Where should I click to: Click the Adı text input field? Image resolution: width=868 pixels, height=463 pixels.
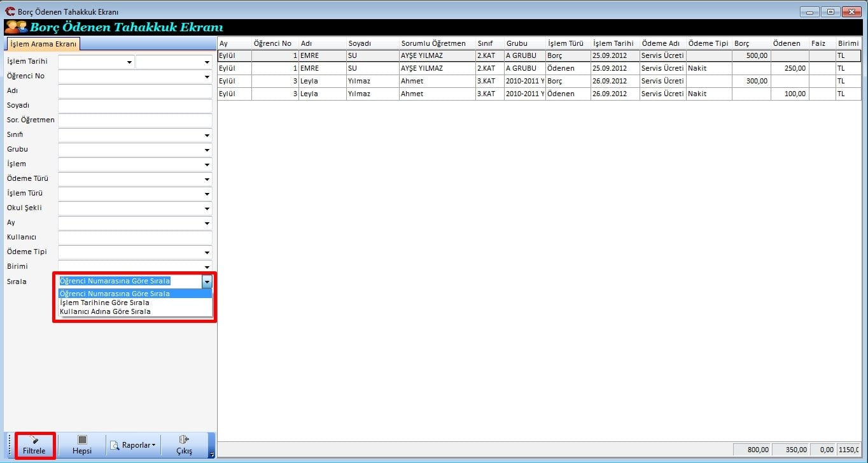point(135,91)
